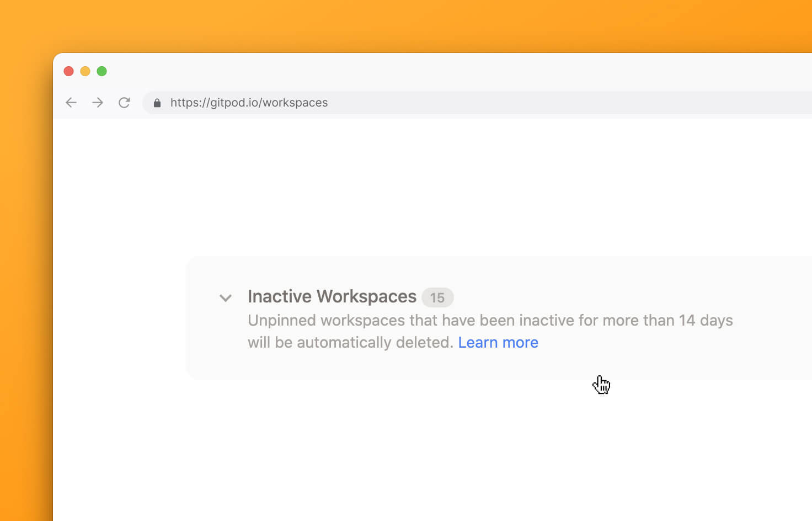Click the "Unpinned workspaces" description line
Screen dimensions: 812x521
[490, 321]
